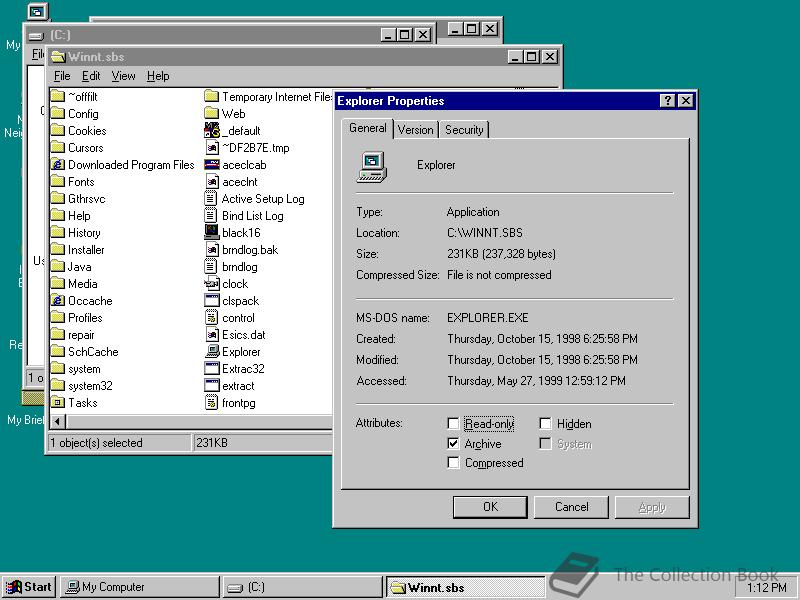Select the clspack file name

point(241,301)
